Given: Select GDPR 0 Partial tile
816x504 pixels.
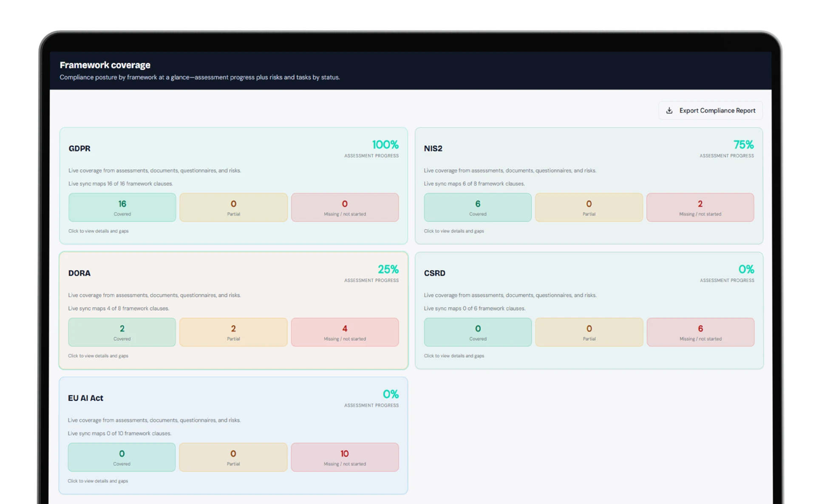Looking at the screenshot, I should click(x=233, y=207).
